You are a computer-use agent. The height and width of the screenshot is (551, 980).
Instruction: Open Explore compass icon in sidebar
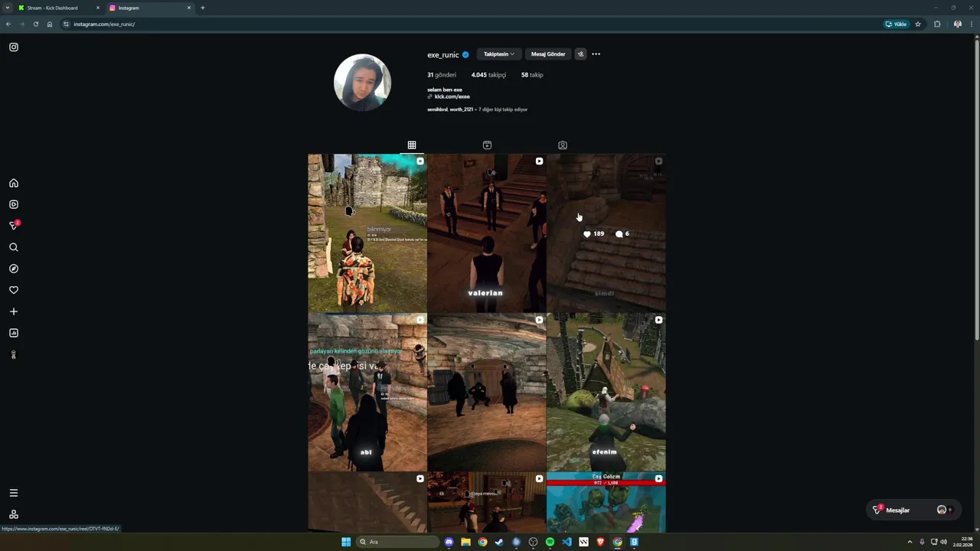coord(14,269)
